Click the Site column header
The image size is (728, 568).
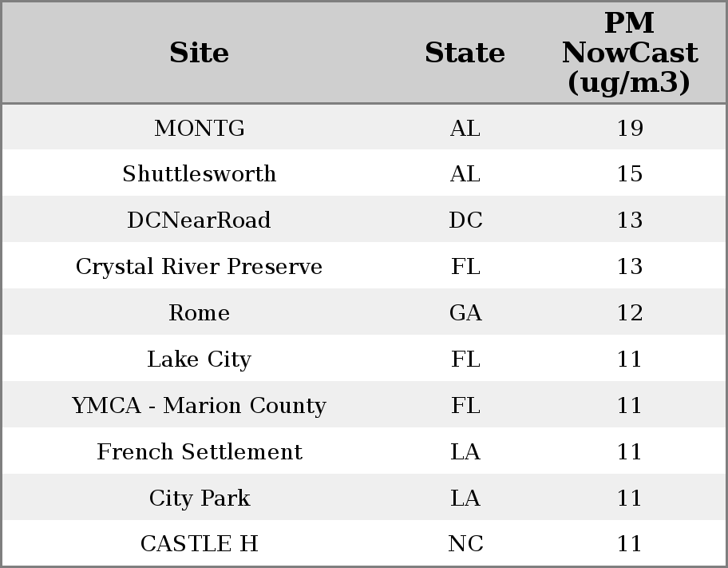click(x=200, y=53)
